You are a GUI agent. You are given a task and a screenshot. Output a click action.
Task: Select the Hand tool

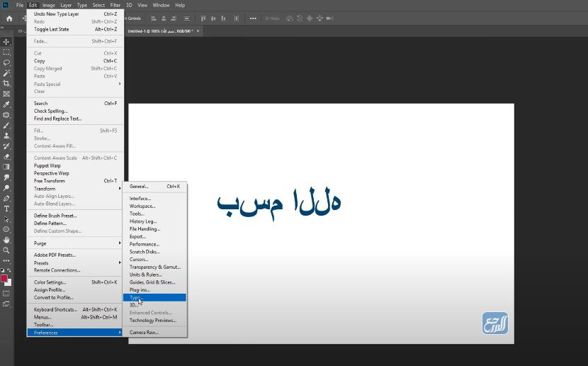click(6, 240)
